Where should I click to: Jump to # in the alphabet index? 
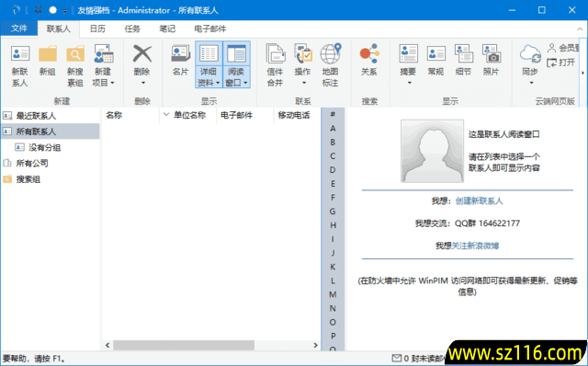click(333, 114)
